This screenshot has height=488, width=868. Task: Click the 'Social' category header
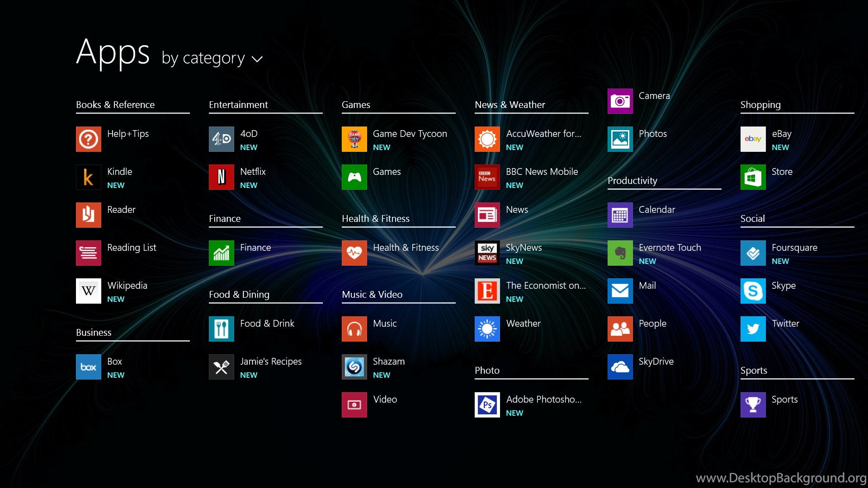pyautogui.click(x=753, y=219)
